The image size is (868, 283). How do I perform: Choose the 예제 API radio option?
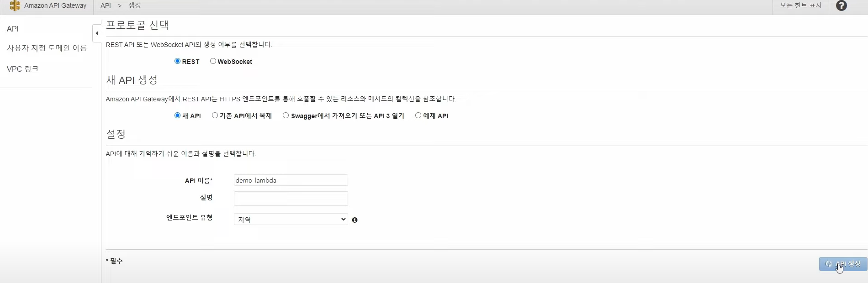[418, 115]
